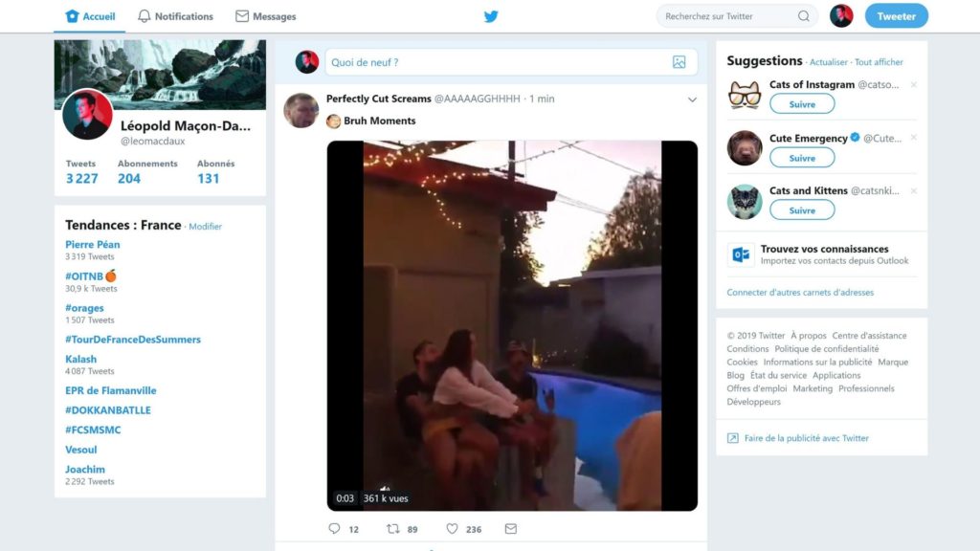The width and height of the screenshot is (980, 551).
Task: Click the blue Tweeter button
Action: click(896, 16)
